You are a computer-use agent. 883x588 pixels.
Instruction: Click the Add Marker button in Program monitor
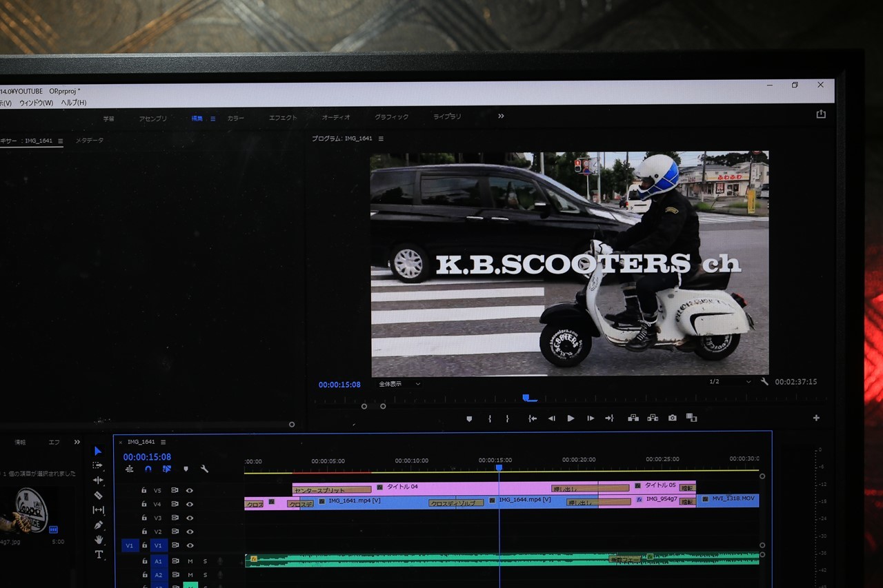[x=469, y=418]
